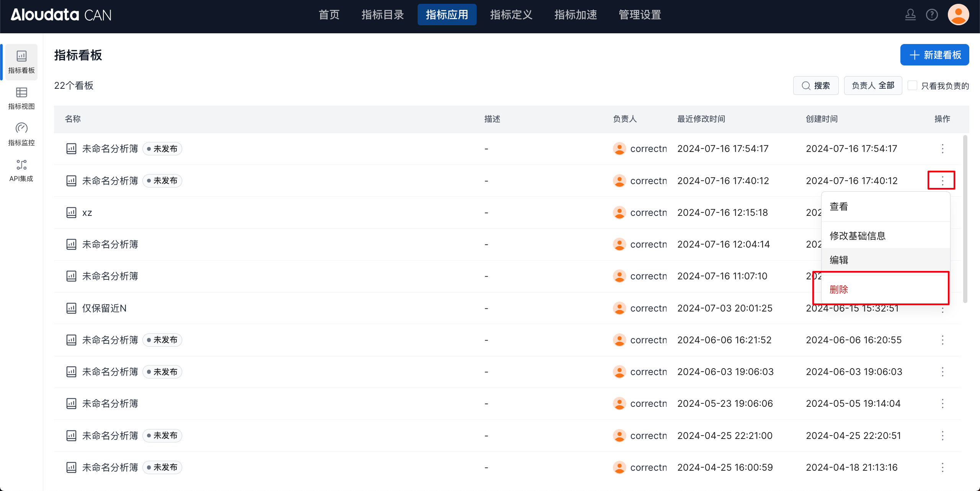Click the help question mark icon
This screenshot has width=980, height=491.
click(932, 15)
